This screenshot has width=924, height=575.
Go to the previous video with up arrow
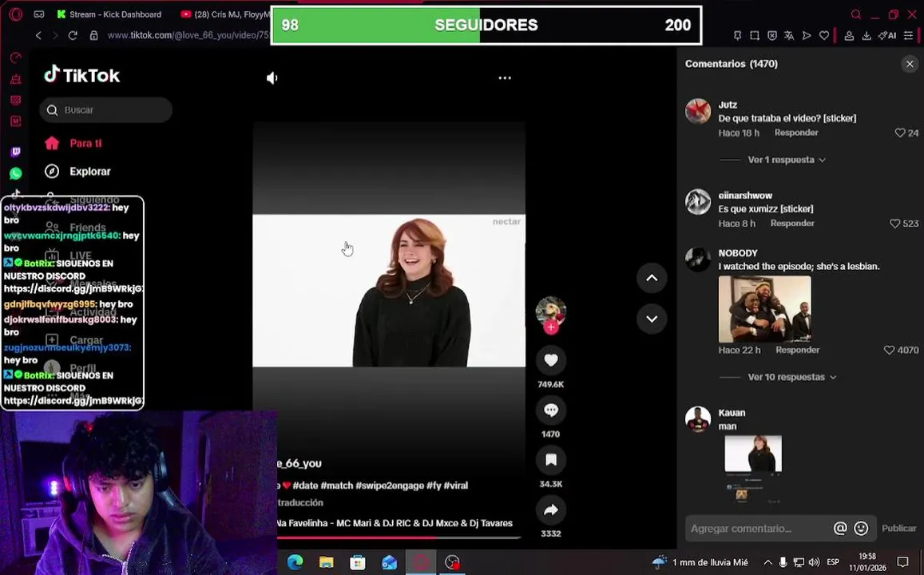652,278
